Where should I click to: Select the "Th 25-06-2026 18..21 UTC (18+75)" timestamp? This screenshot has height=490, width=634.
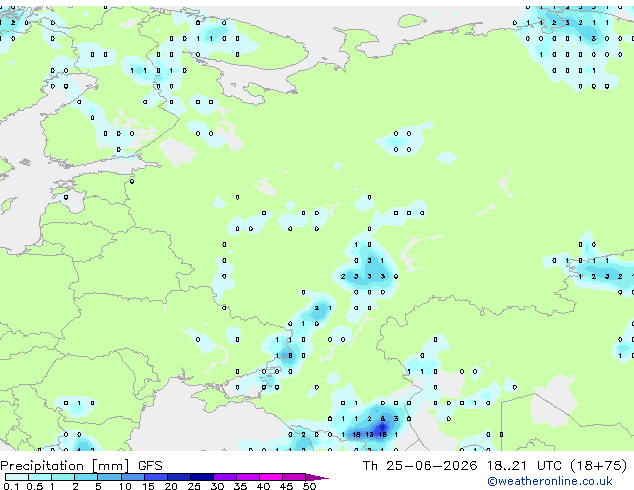[x=495, y=466]
